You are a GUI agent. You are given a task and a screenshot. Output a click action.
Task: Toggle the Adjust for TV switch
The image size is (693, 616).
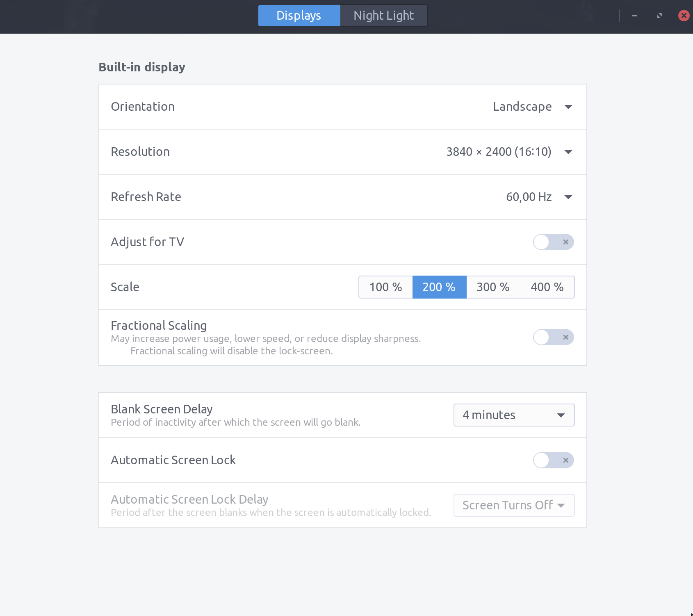(x=553, y=242)
